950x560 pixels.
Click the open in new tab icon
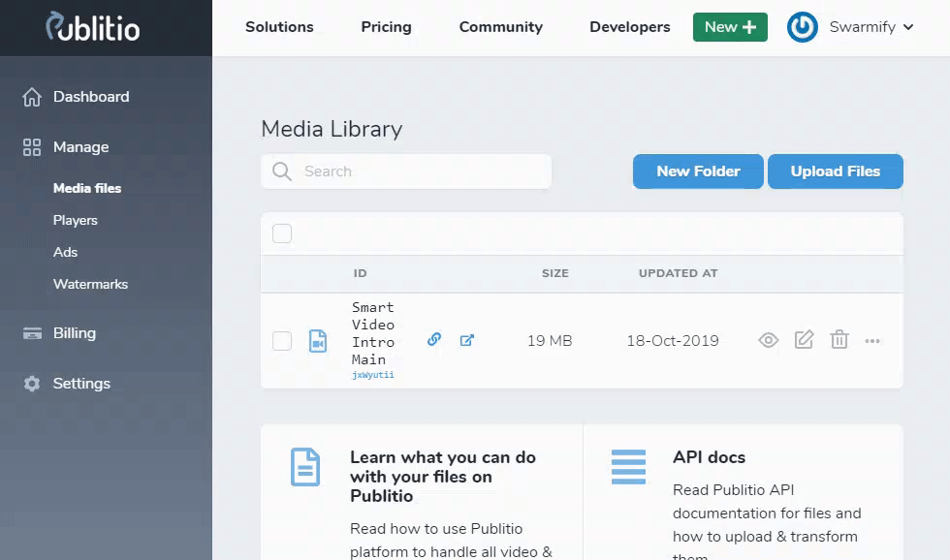467,340
